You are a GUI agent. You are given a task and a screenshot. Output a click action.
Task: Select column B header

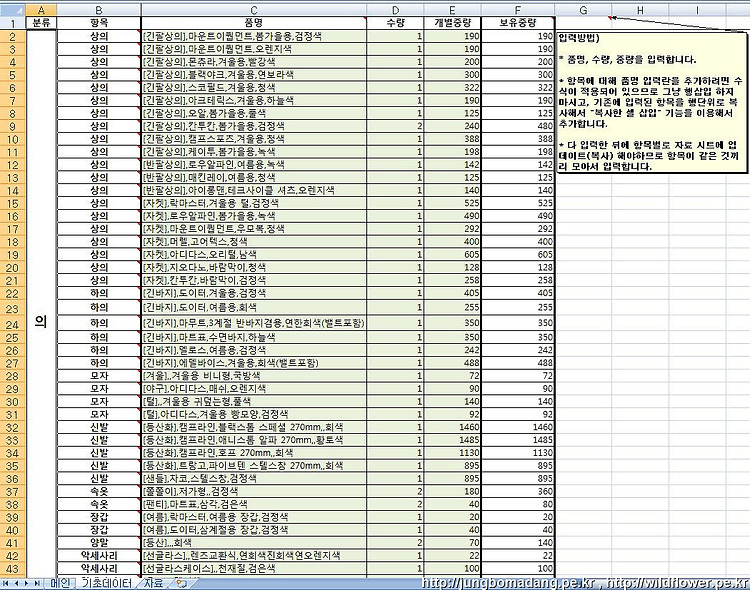(99, 10)
